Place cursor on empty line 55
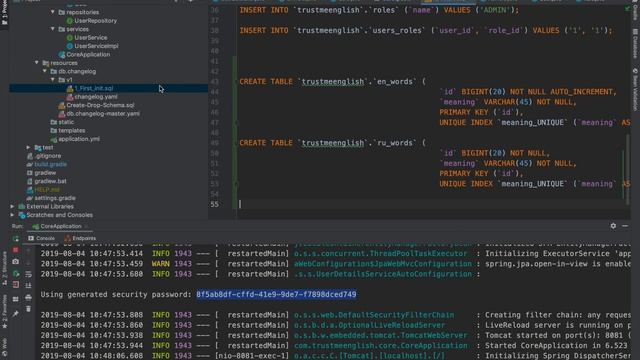640x360 pixels. (x=433, y=204)
